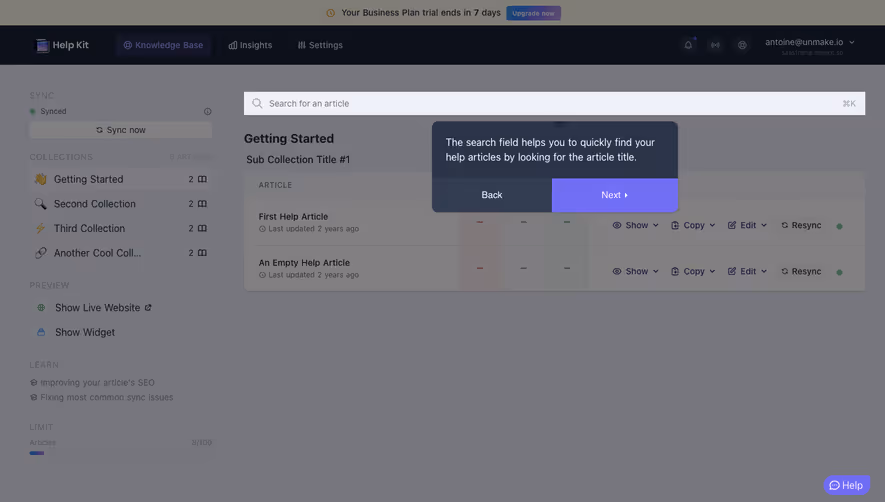The width and height of the screenshot is (885, 502).
Task: Expand Show dropdown for An Empty Help Article
Action: [636, 272]
